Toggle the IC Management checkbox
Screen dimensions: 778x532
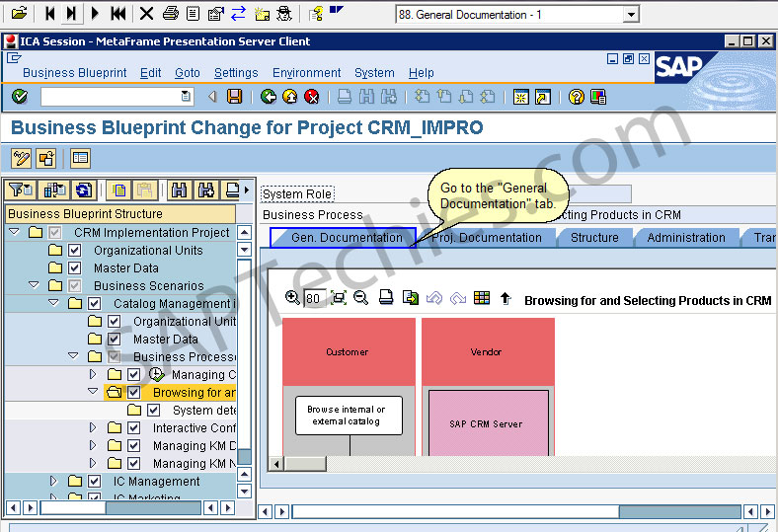pyautogui.click(x=94, y=482)
